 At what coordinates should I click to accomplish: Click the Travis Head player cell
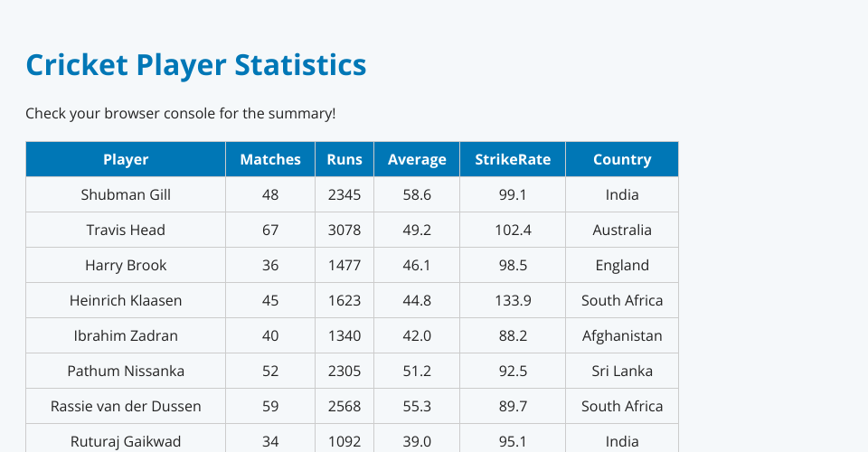click(x=126, y=230)
